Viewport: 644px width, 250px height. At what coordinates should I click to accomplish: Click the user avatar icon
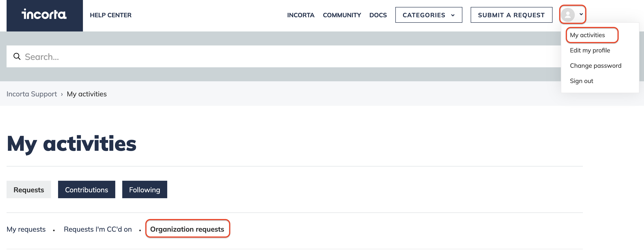(x=568, y=15)
